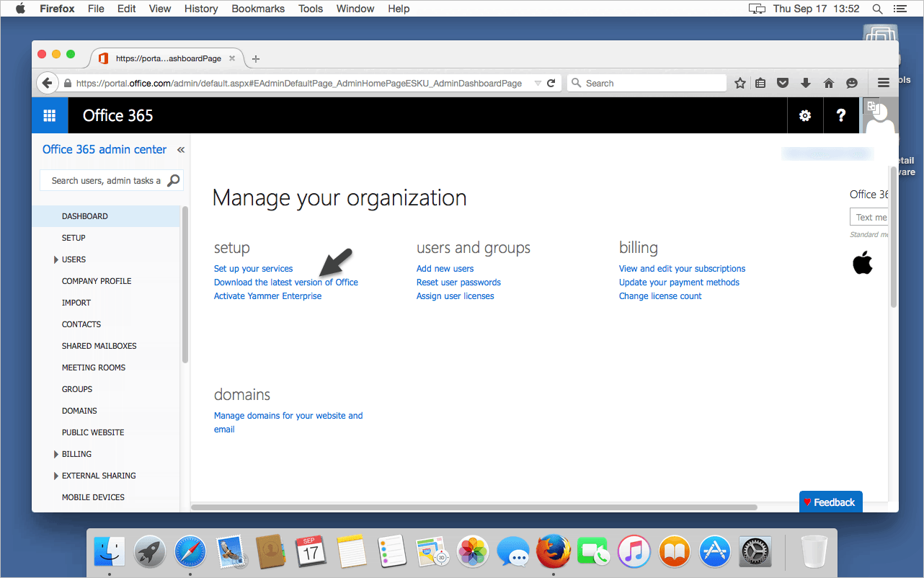924x578 pixels.
Task: Open IMPORT in the left navigation
Action: coord(76,303)
